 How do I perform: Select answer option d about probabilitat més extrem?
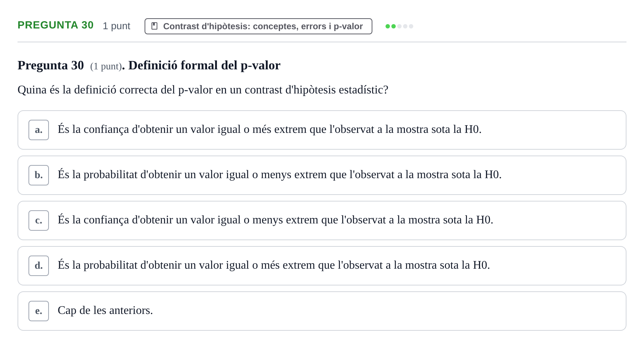pos(322,266)
